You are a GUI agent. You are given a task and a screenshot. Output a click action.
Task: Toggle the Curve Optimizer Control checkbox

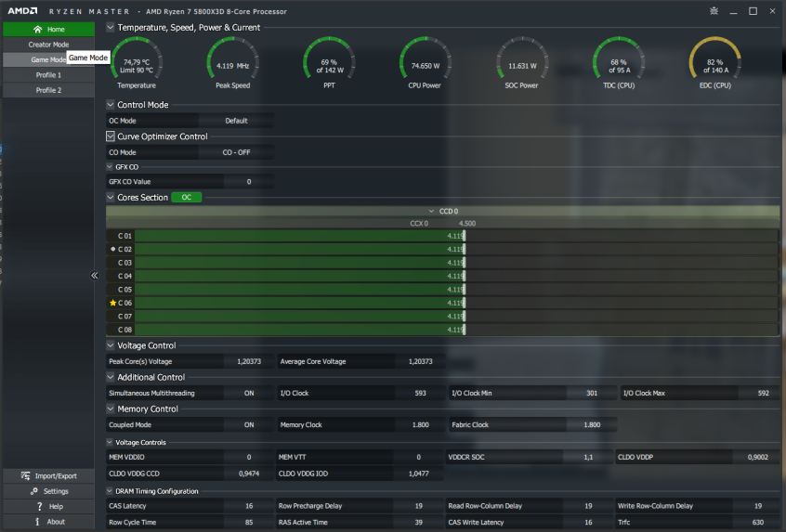tap(111, 136)
